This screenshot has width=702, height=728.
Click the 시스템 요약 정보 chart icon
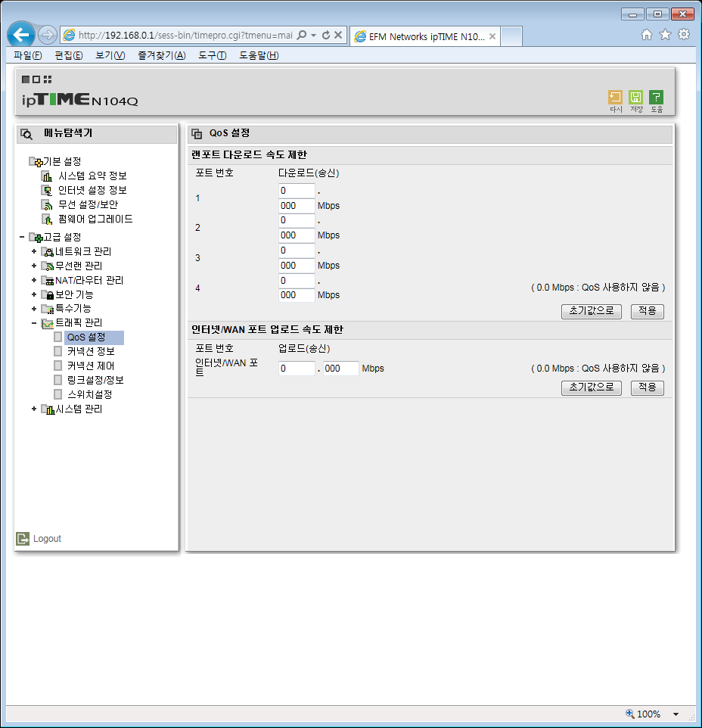pos(47,176)
